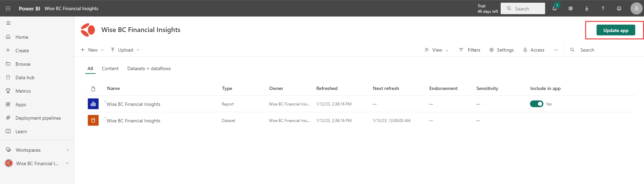
Task: Open the help question mark icon
Action: (x=603, y=8)
